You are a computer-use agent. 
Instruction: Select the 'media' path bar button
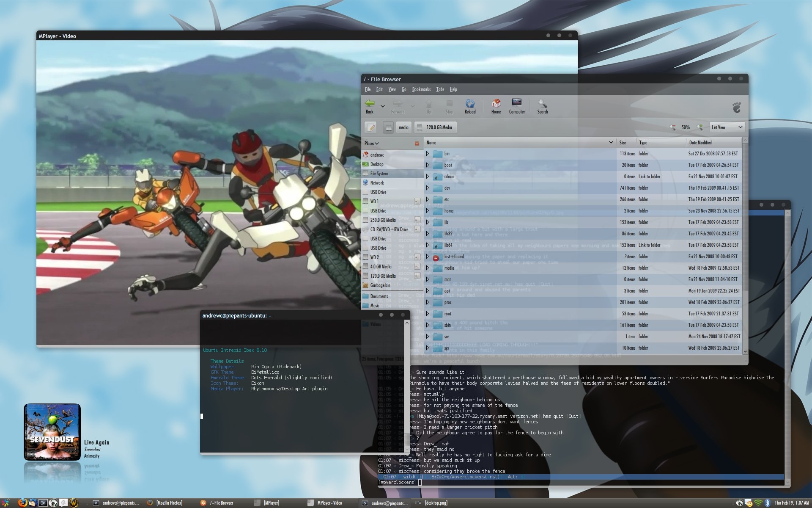click(403, 127)
